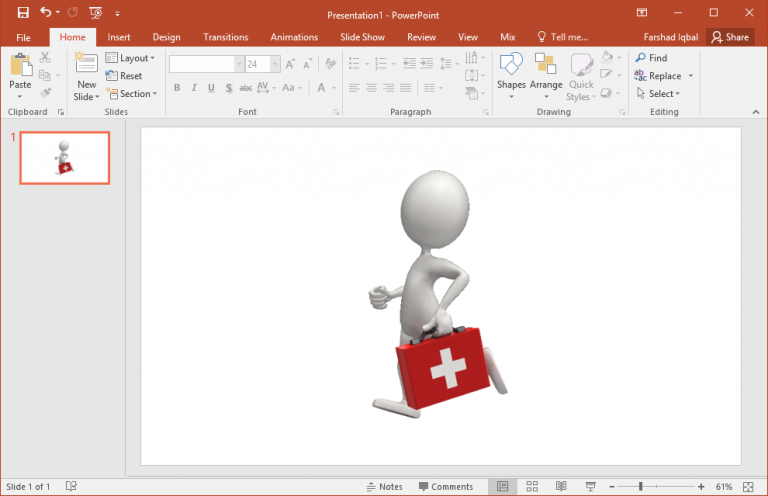Click the Tell me search box

click(563, 37)
